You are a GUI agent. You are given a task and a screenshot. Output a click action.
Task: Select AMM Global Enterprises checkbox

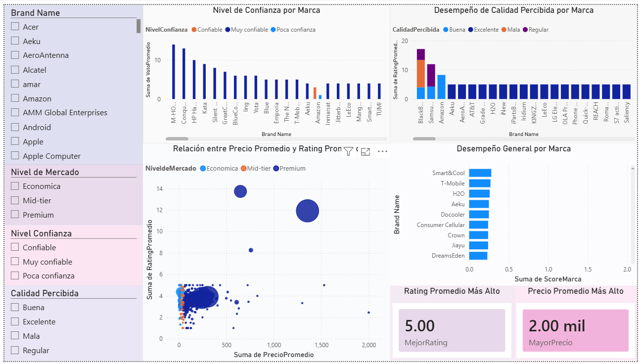(x=15, y=113)
